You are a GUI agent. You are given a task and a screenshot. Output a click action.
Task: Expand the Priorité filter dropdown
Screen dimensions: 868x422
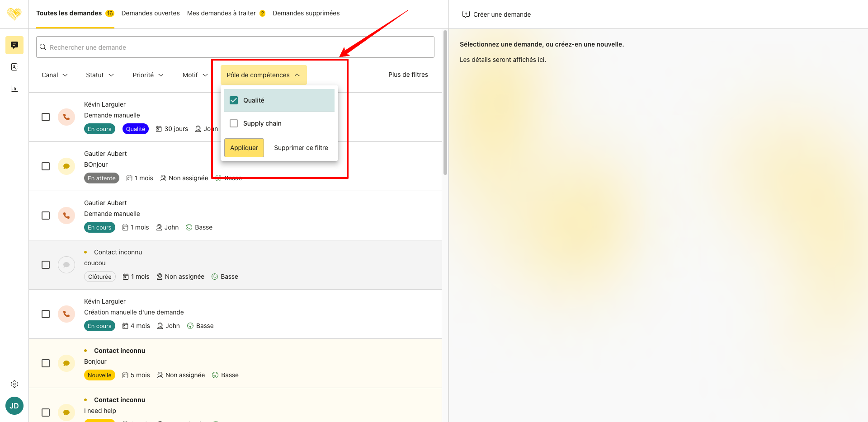click(148, 75)
